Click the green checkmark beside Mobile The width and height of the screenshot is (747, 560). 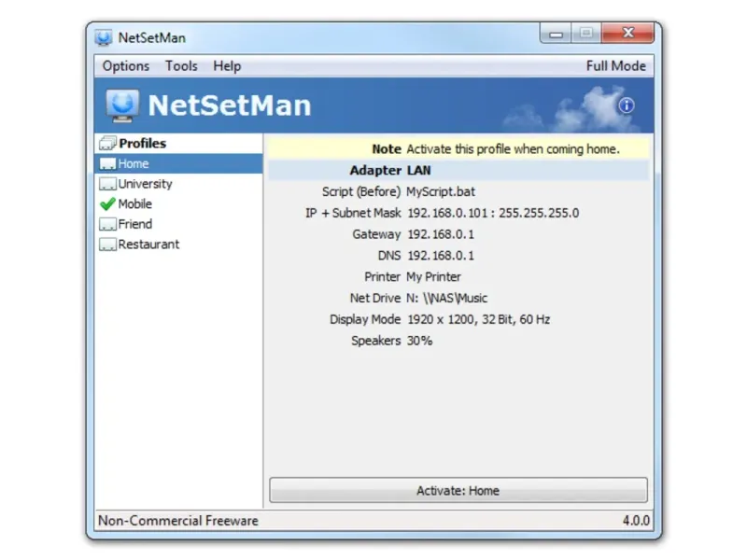point(107,203)
